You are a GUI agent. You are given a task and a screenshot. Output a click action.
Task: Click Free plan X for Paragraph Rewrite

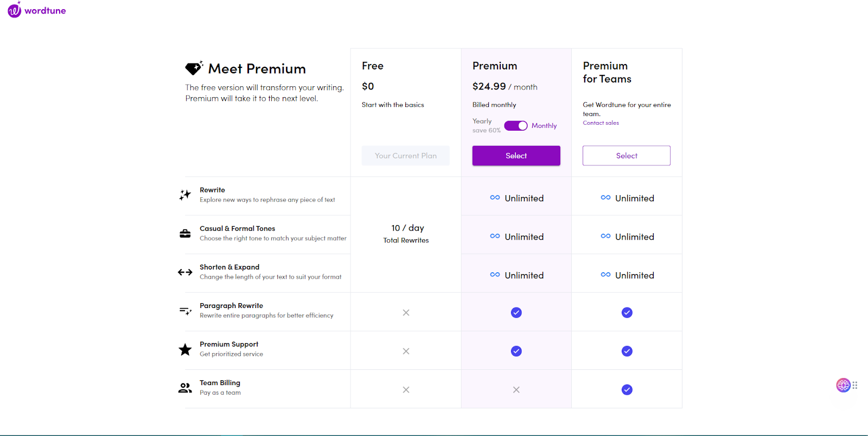click(x=406, y=312)
